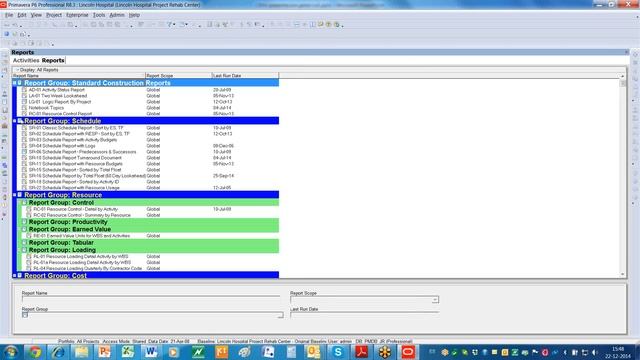Image resolution: width=640 pixels, height=360 pixels.
Task: Select the LA-01 Two Week Lookahead report
Action: 149,96
